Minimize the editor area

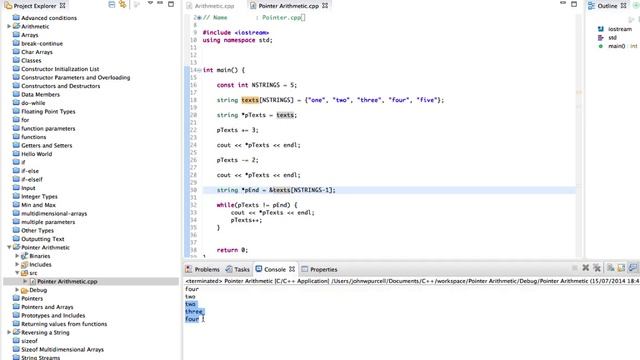(563, 4)
